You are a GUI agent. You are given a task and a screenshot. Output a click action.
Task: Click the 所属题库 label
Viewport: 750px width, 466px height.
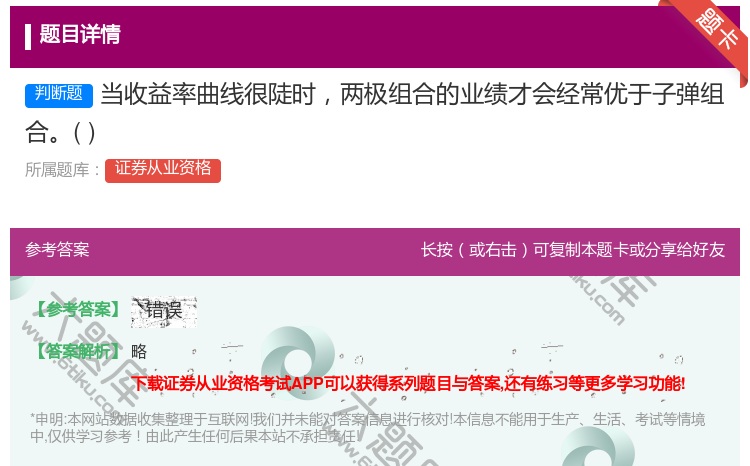tap(62, 170)
